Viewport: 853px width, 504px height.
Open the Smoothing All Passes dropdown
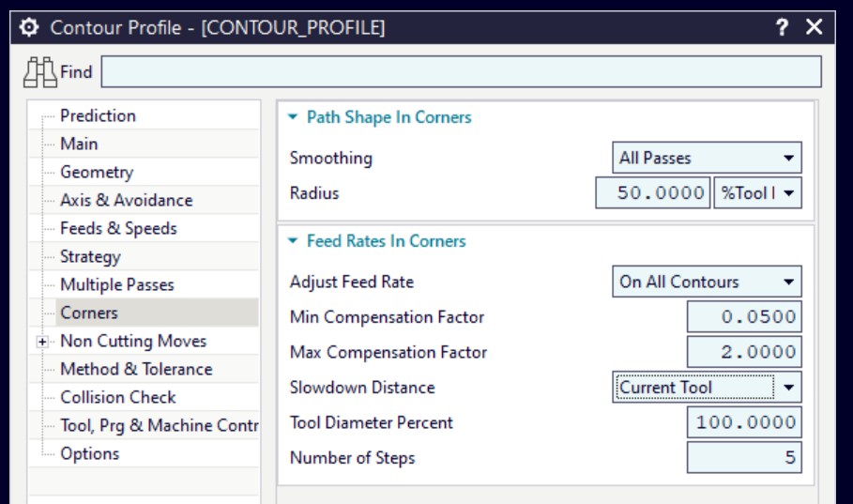point(707,158)
